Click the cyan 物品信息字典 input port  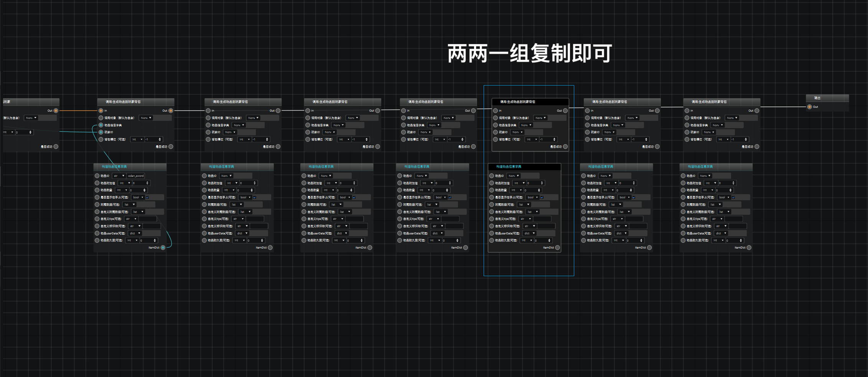point(101,125)
